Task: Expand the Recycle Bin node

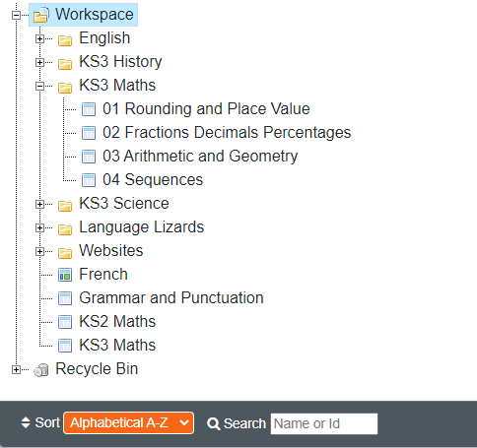Action: (x=16, y=369)
